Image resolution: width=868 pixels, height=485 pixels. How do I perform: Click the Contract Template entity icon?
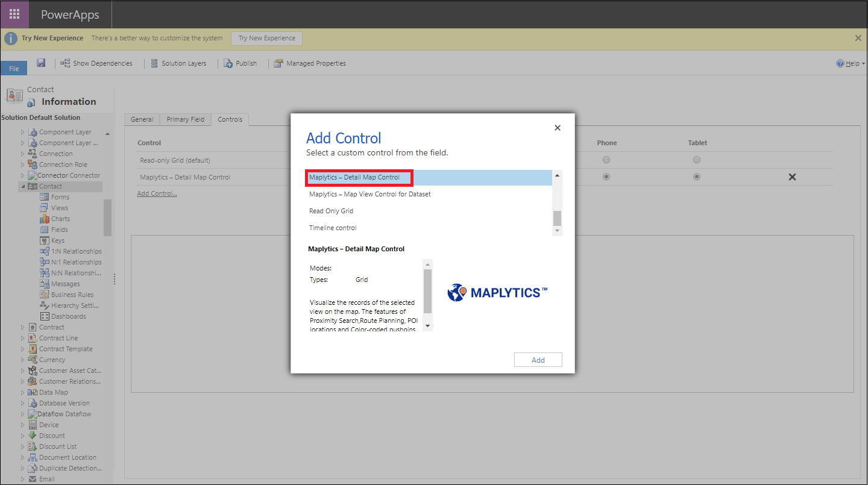pyautogui.click(x=33, y=349)
